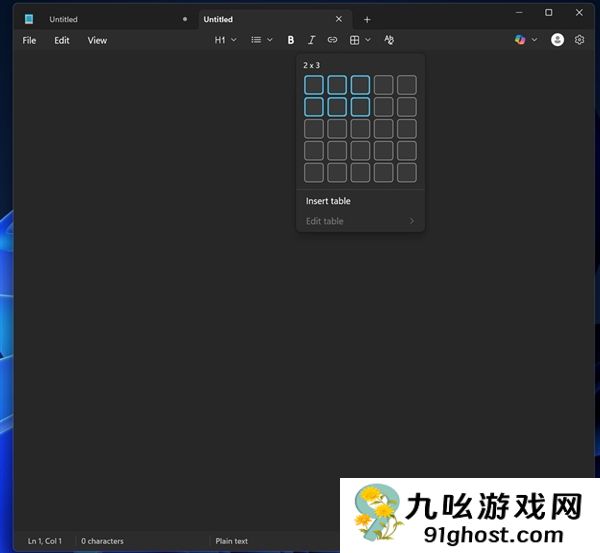Open the File menu
This screenshot has width=600, height=553.
pos(29,40)
